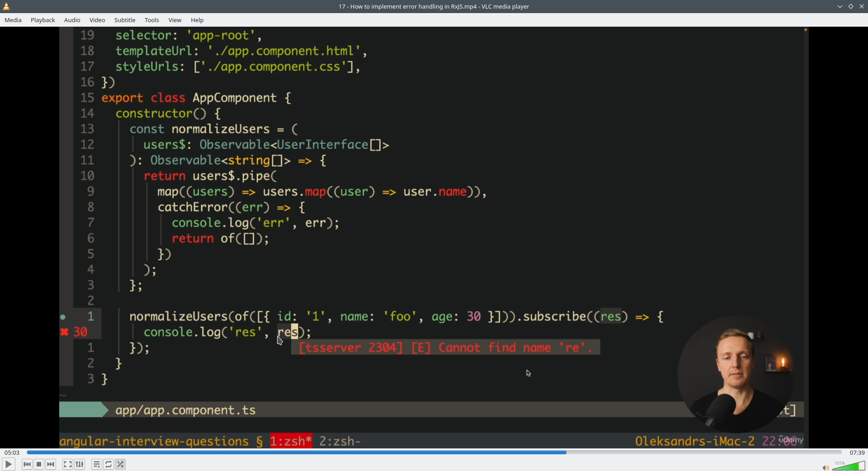This screenshot has width=868, height=471.
Task: Click the 'constructor()' line in code
Action: (168, 113)
